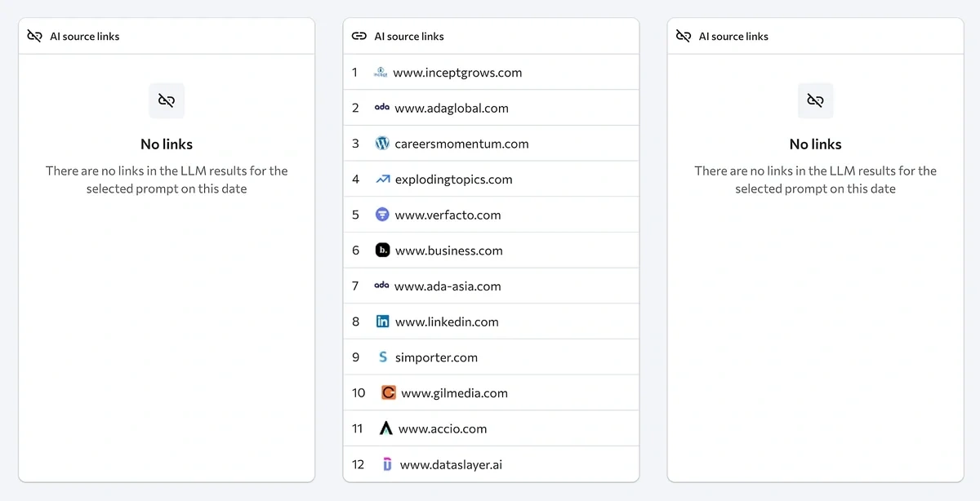Viewport: 980px width, 501px height.
Task: Click the trending arrow icon for explodingtopics.com
Action: pos(382,180)
